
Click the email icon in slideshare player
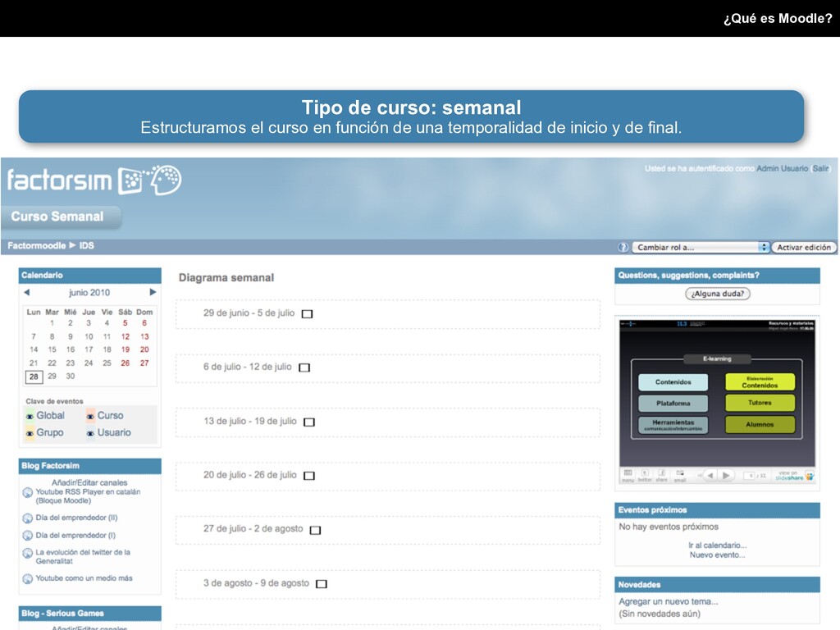tap(680, 476)
